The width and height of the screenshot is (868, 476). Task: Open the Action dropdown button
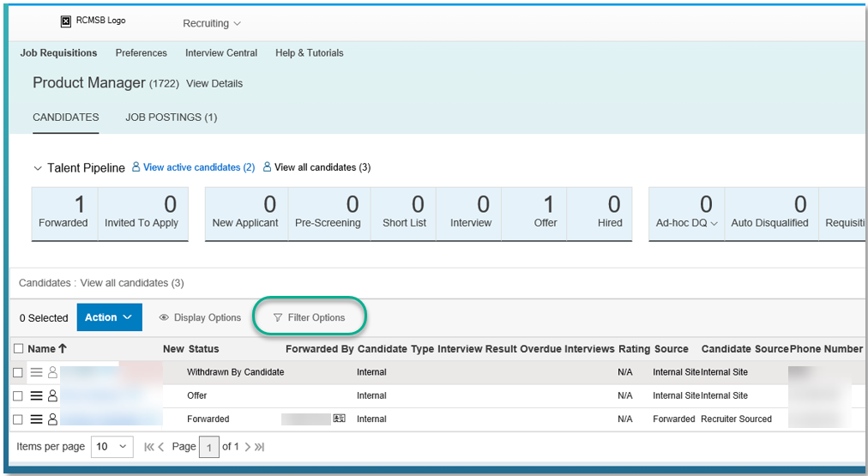coord(109,317)
